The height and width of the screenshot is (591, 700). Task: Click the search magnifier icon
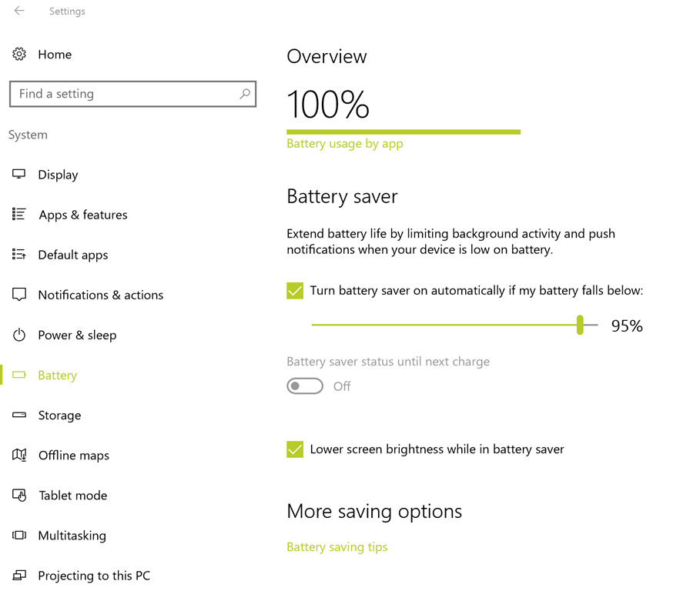click(x=245, y=94)
